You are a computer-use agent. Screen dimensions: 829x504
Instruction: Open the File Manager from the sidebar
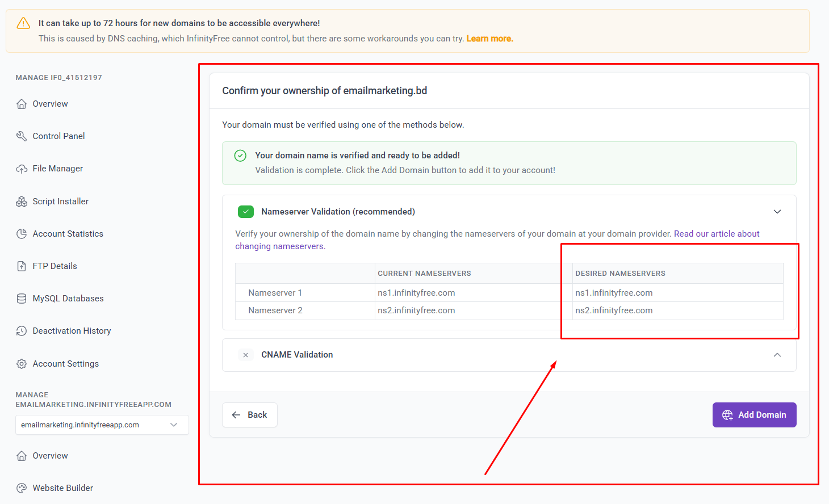(x=57, y=168)
